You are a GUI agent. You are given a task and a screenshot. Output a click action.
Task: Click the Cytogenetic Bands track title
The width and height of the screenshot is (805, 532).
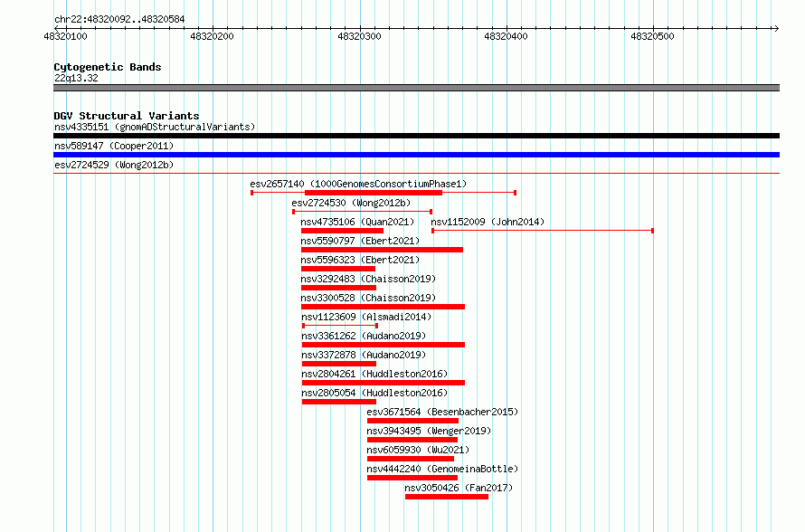[108, 67]
